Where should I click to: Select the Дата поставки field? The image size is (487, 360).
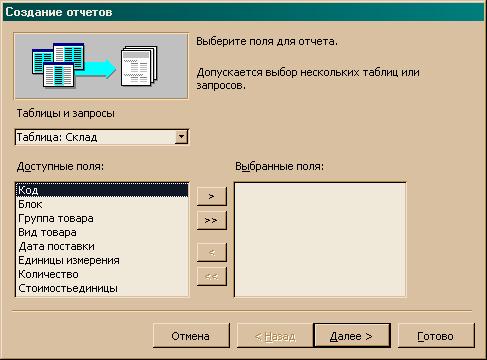click(102, 246)
